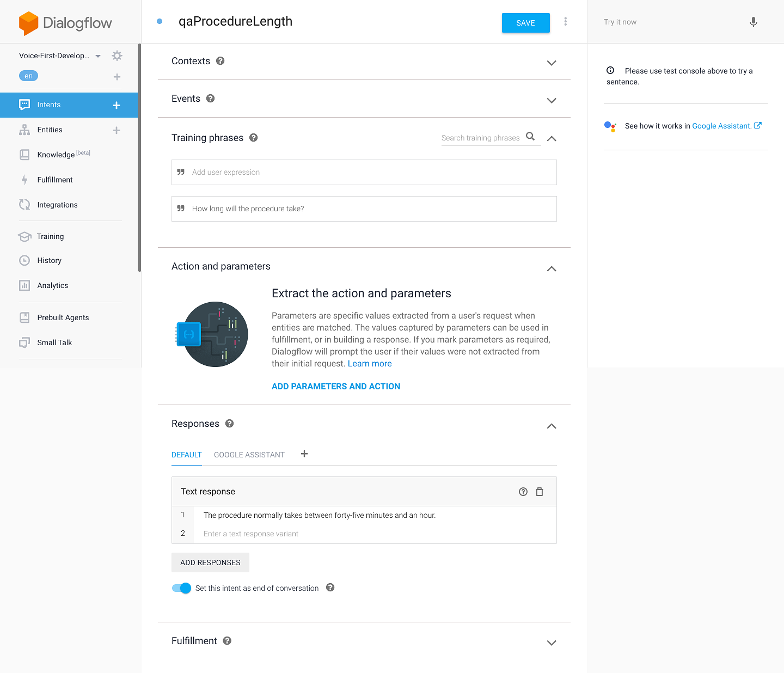Toggle off end of conversation switch
Screen dimensions: 784x673
[x=182, y=588]
